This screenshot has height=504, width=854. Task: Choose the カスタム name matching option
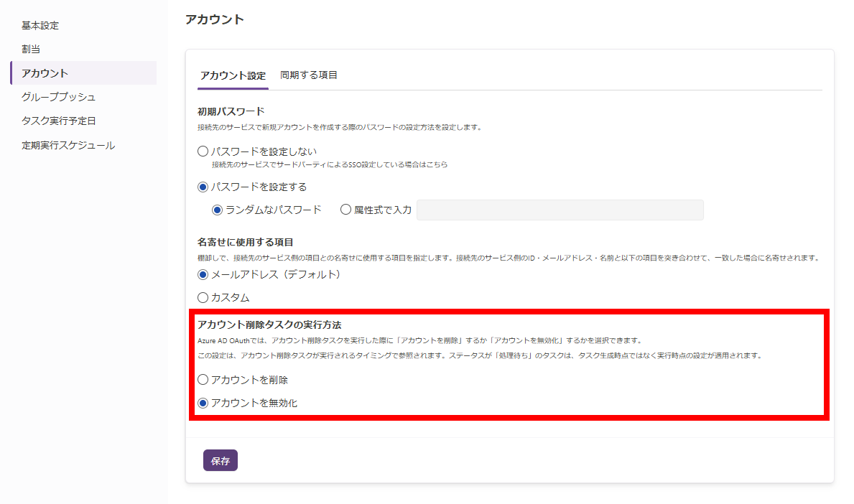coord(203,297)
